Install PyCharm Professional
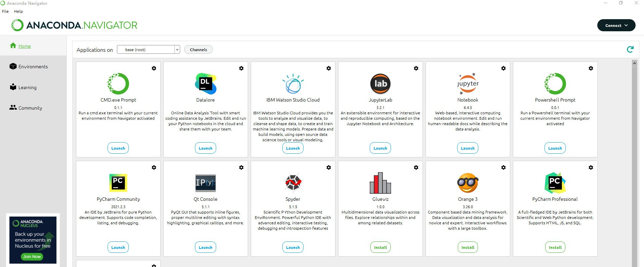The height and width of the screenshot is (267, 644). (555, 247)
